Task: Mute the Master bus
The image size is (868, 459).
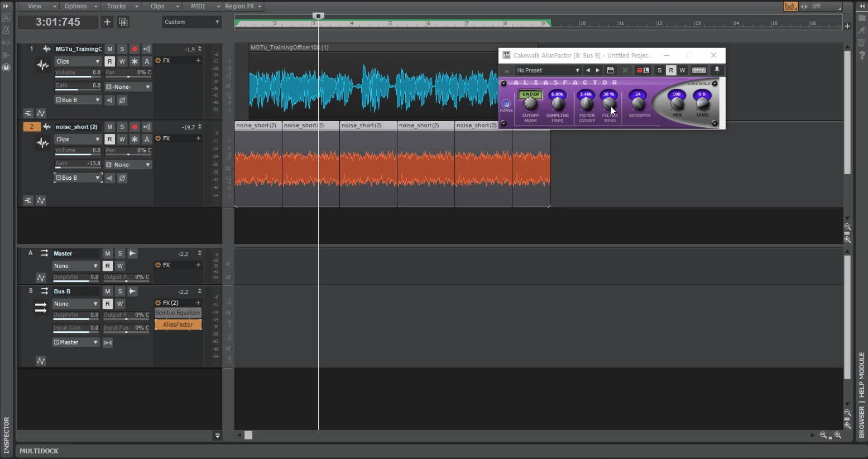Action: coord(108,254)
